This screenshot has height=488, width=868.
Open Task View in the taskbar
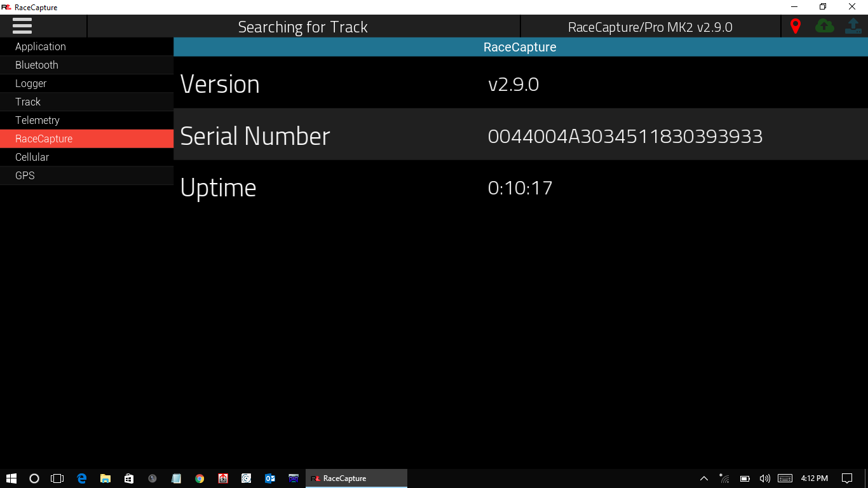click(57, 478)
